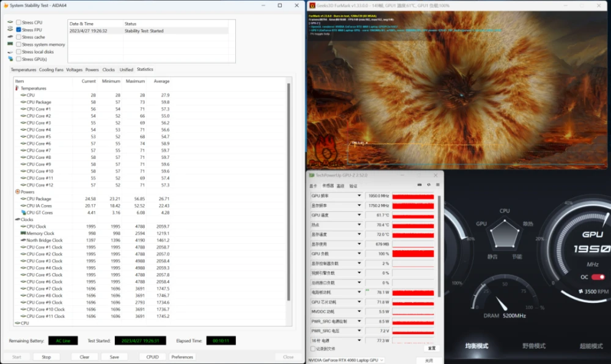Open AIDA64 Preferences button
The width and height of the screenshot is (611, 364).
coord(182,357)
